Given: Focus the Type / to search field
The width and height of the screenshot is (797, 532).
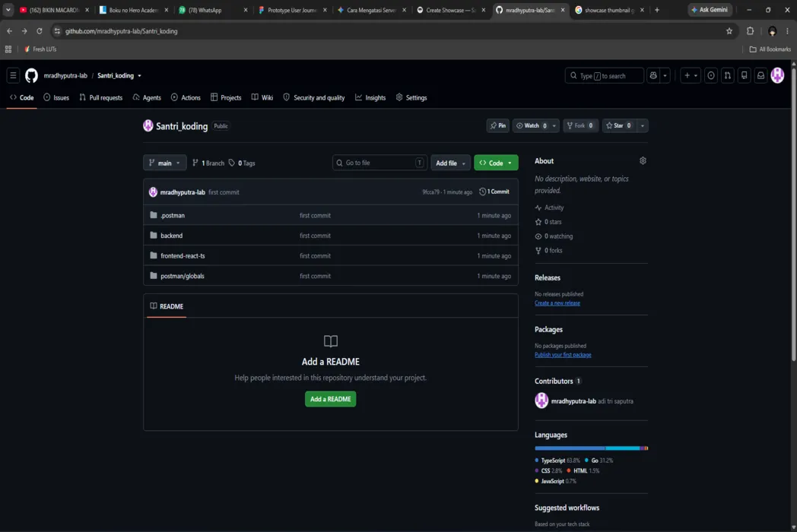Looking at the screenshot, I should click(x=604, y=76).
